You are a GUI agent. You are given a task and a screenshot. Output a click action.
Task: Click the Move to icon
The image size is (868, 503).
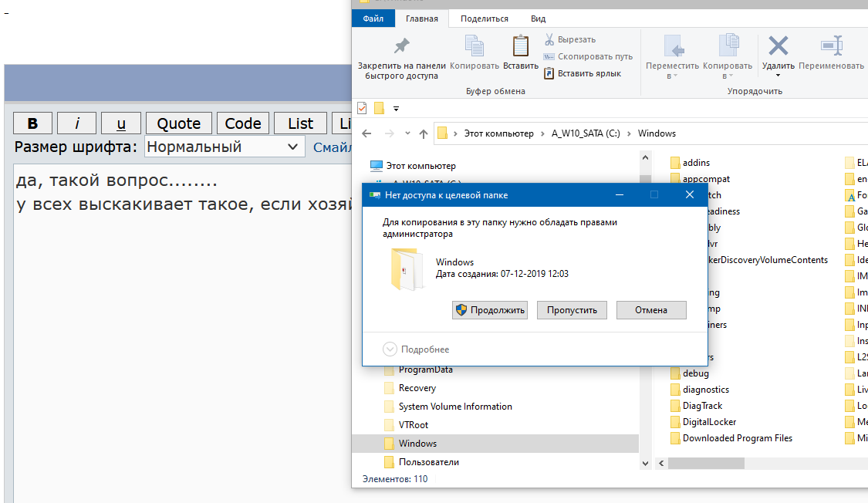tap(674, 46)
